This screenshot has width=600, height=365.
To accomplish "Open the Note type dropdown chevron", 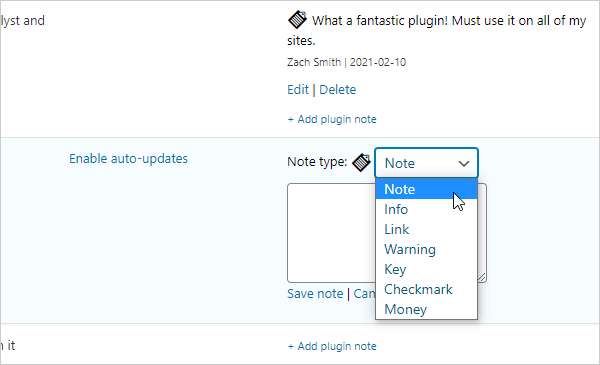I will pyautogui.click(x=464, y=164).
